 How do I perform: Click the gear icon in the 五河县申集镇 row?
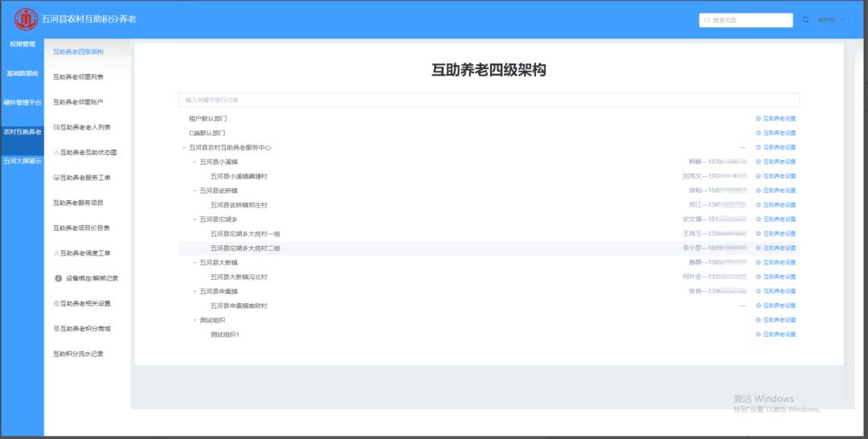tap(759, 291)
